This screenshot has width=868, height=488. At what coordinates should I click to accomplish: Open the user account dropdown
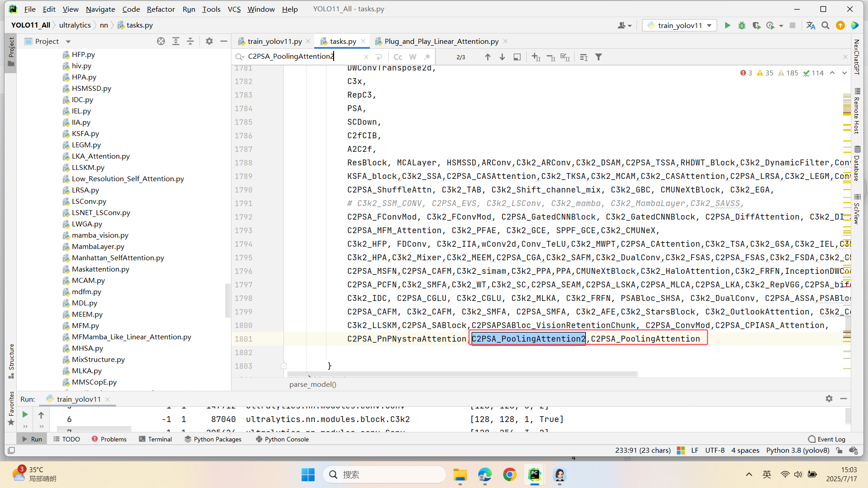coord(625,25)
